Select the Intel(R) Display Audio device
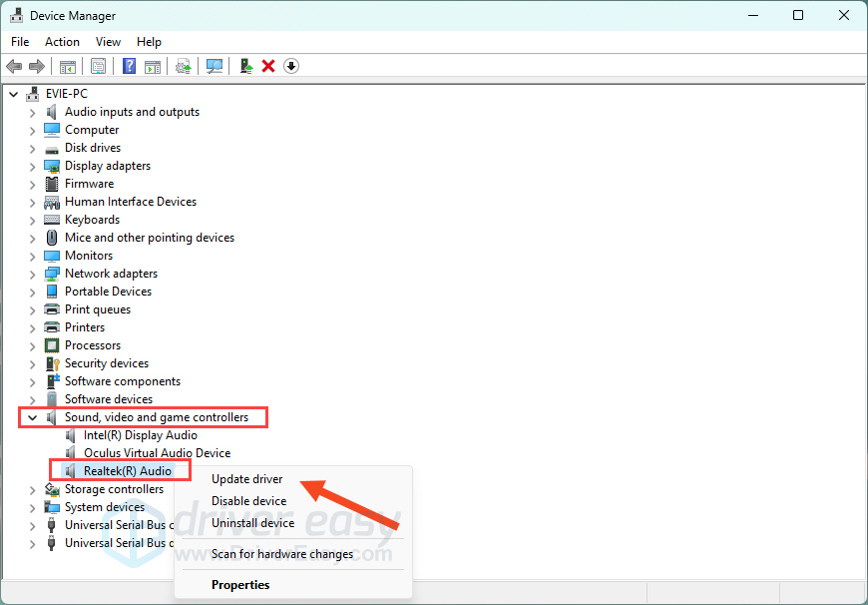 (x=140, y=434)
